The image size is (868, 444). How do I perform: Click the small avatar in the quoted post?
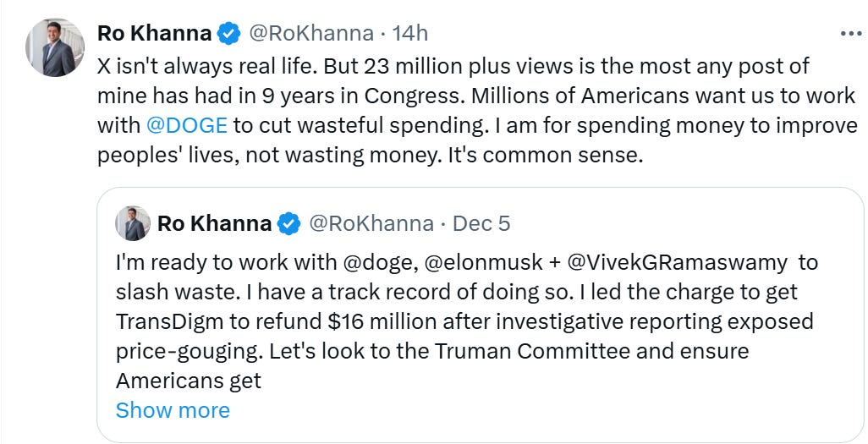point(133,223)
